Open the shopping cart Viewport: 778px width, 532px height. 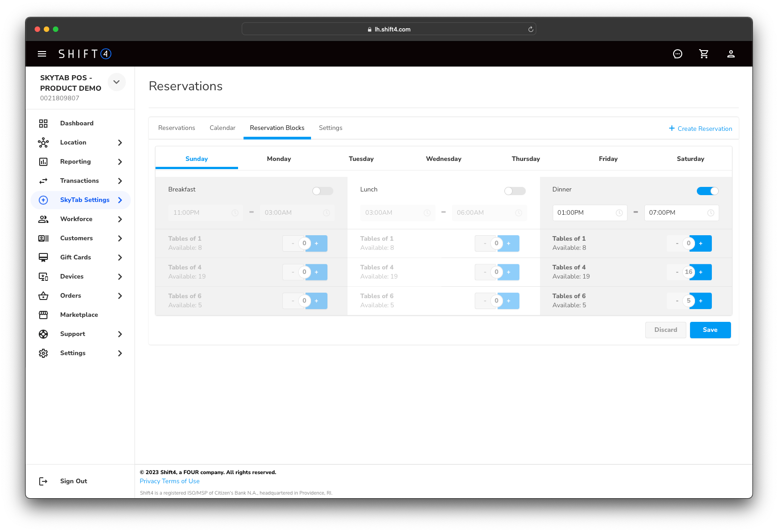[704, 54]
